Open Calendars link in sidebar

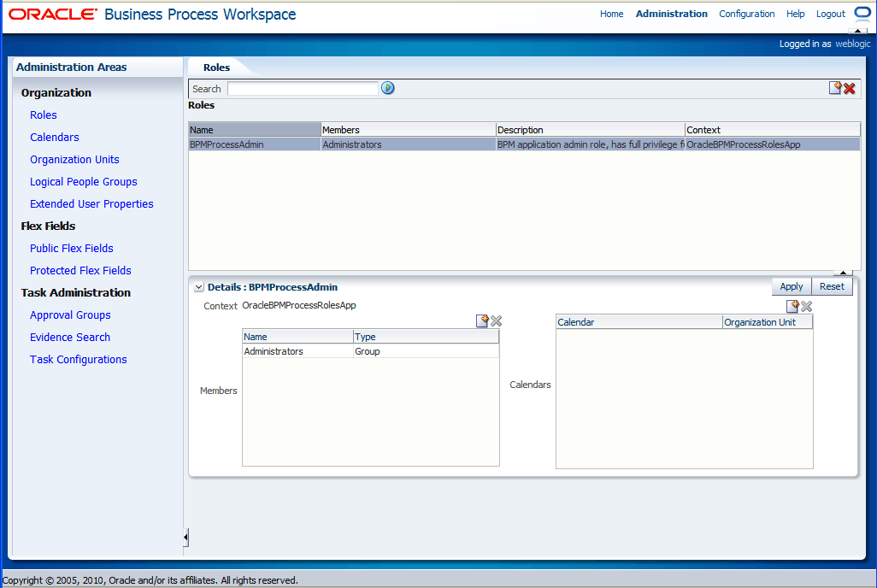pos(54,137)
